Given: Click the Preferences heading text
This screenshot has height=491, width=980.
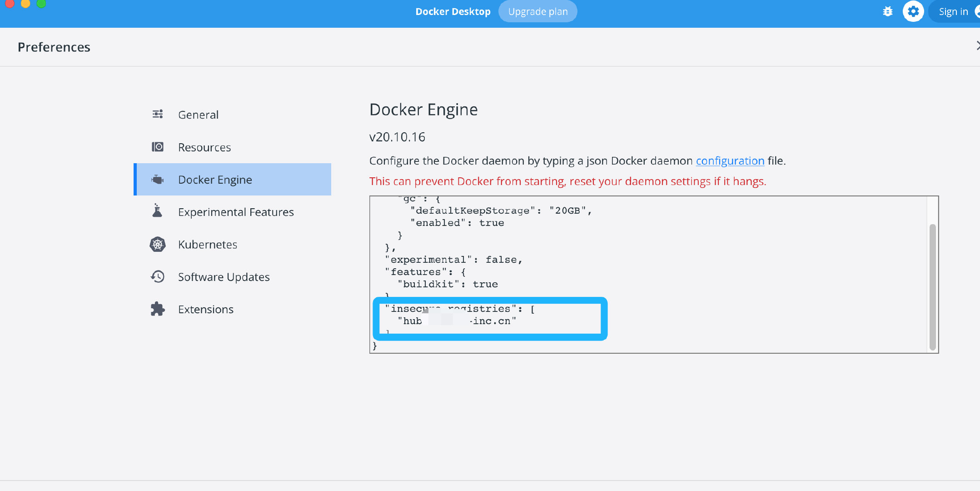Looking at the screenshot, I should coord(54,47).
